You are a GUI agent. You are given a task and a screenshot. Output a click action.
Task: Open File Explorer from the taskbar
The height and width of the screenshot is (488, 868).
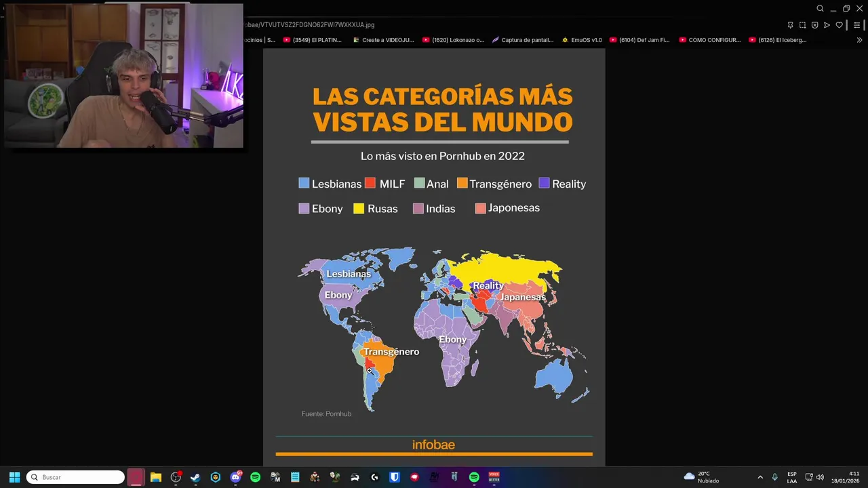[x=156, y=477]
